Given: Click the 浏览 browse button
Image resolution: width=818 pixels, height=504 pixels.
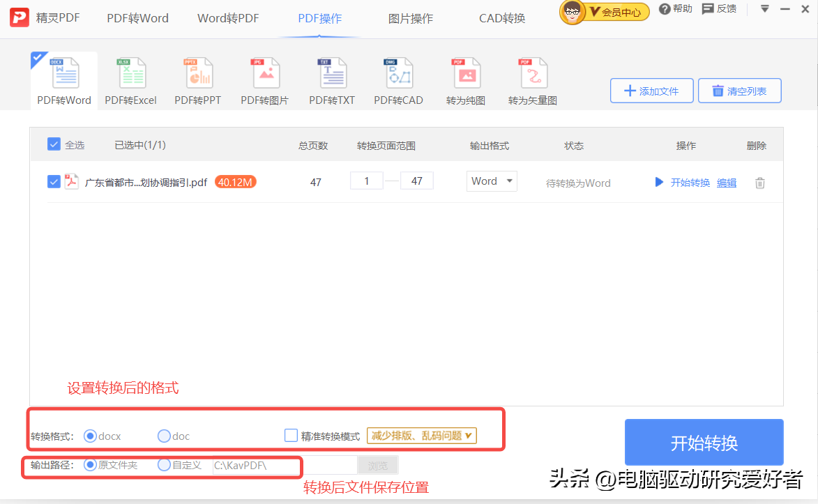Looking at the screenshot, I should pyautogui.click(x=378, y=465).
